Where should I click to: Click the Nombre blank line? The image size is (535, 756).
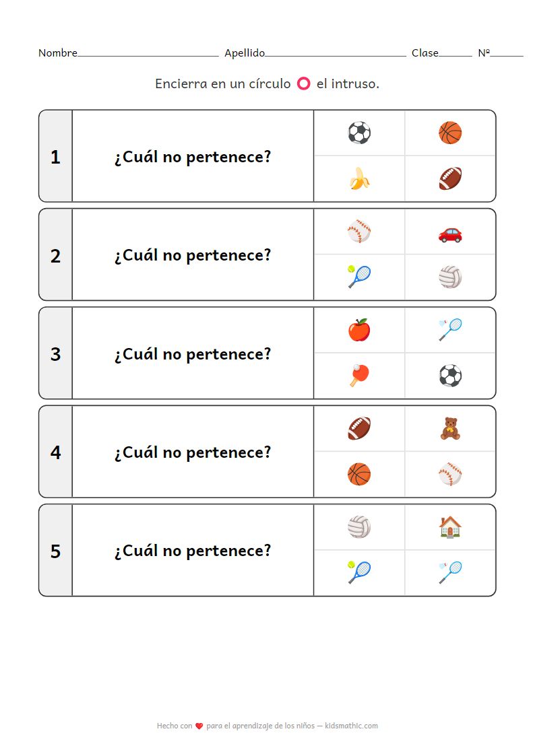point(148,54)
